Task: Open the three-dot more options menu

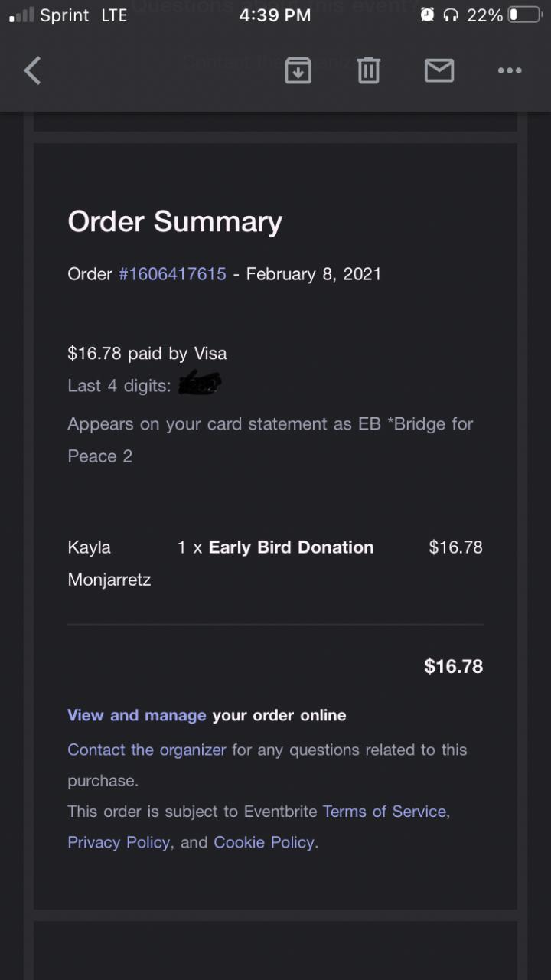Action: pyautogui.click(x=509, y=71)
